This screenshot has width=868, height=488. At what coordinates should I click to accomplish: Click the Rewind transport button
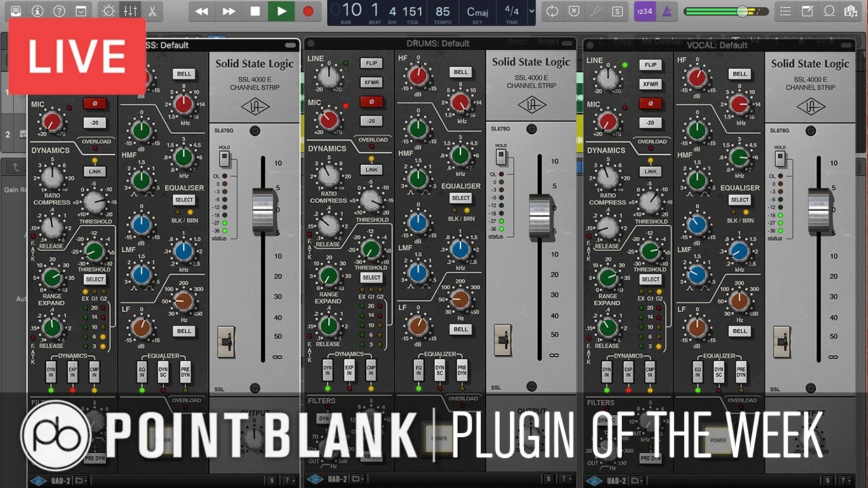pyautogui.click(x=201, y=11)
